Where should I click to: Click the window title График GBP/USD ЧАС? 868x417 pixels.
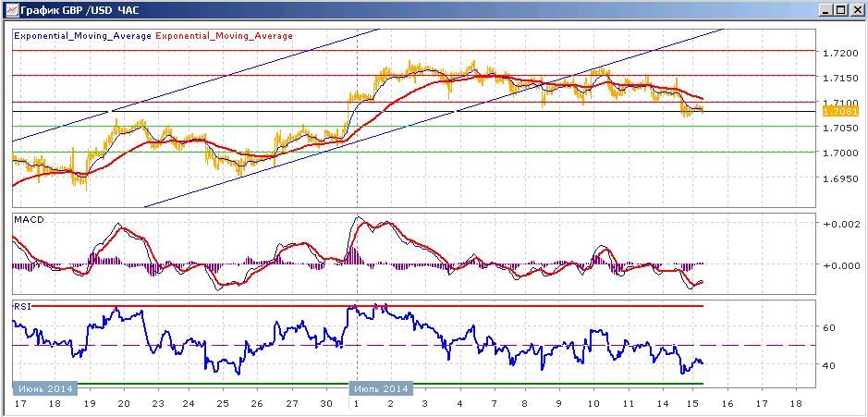[79, 10]
